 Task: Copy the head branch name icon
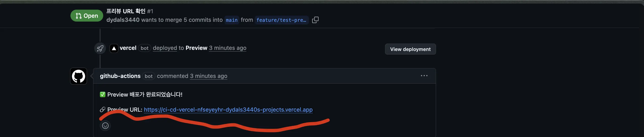315,20
